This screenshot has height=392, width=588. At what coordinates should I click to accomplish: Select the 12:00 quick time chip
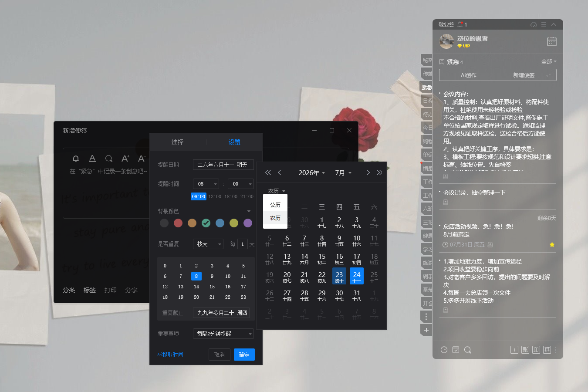click(x=215, y=196)
